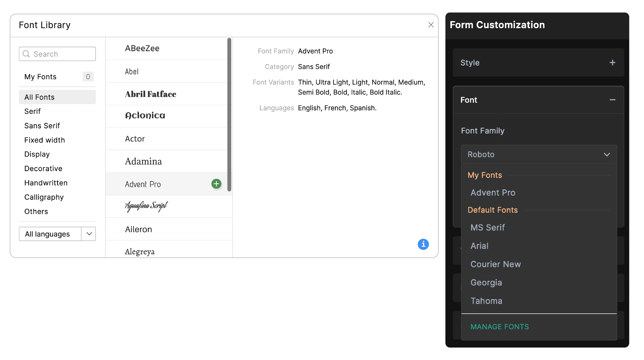Click the Font Variants value text

click(362, 87)
